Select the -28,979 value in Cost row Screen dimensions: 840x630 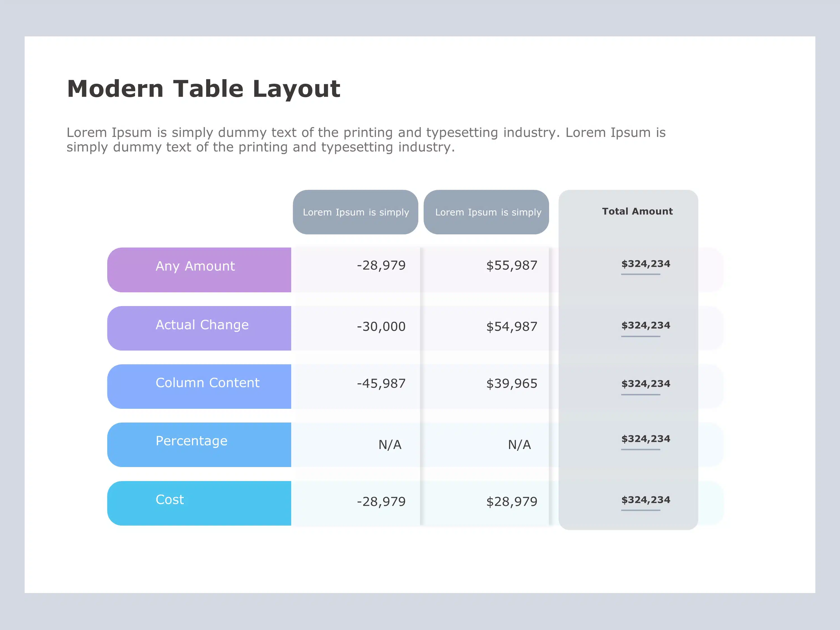(381, 502)
